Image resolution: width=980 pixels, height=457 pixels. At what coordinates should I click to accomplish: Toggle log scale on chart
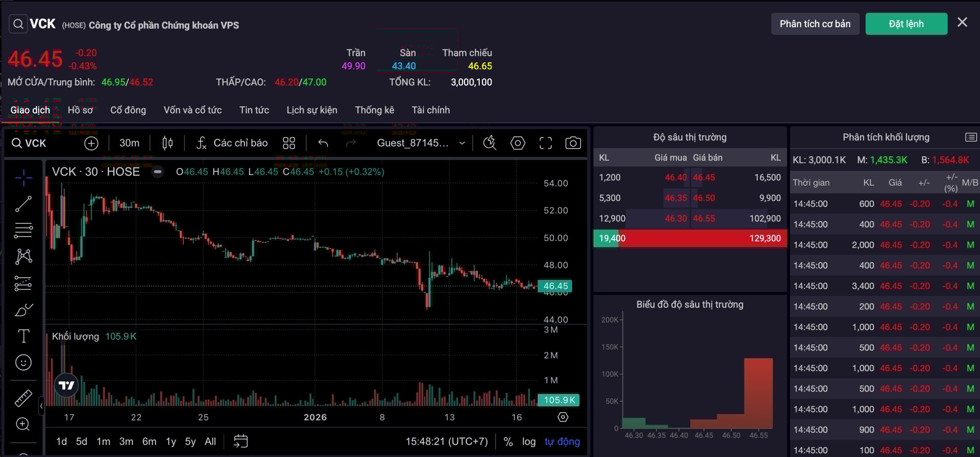point(529,442)
